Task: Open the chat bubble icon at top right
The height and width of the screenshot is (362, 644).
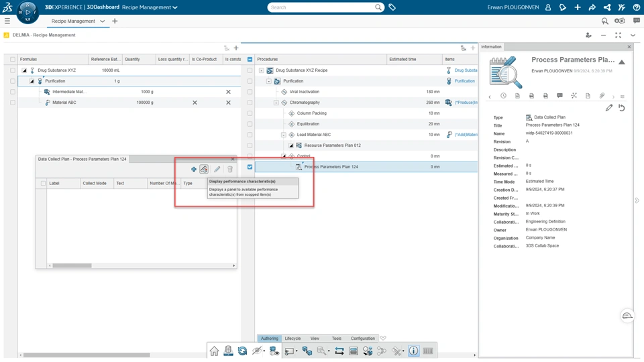Action: point(637,21)
